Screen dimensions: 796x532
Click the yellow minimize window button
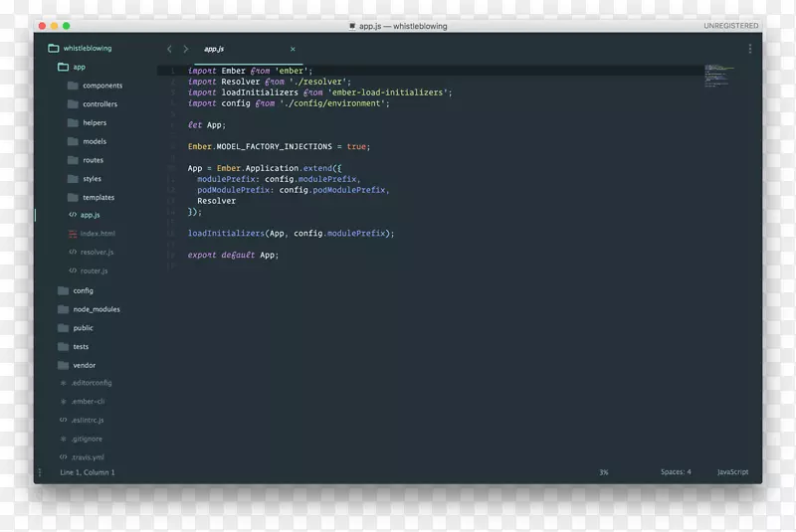pyautogui.click(x=55, y=26)
